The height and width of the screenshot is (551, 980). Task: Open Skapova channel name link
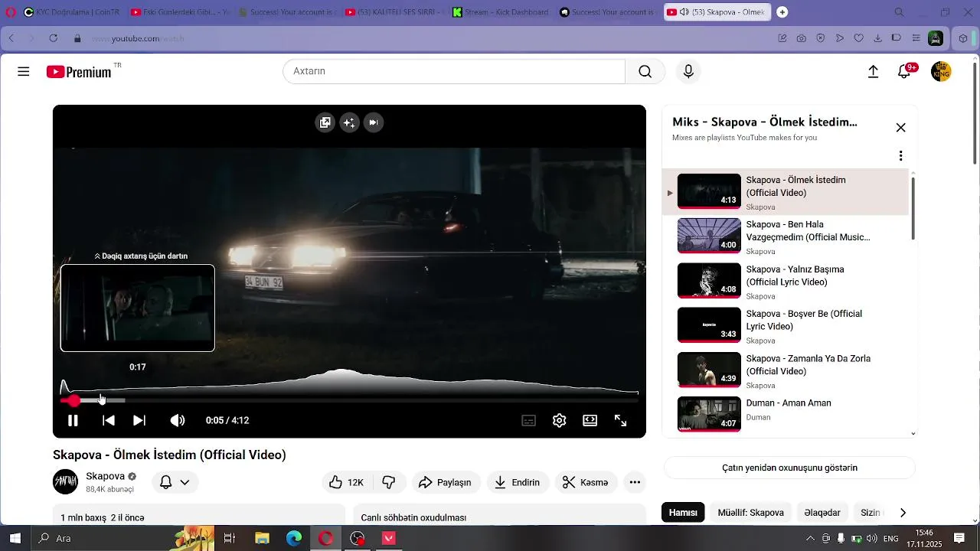105,476
